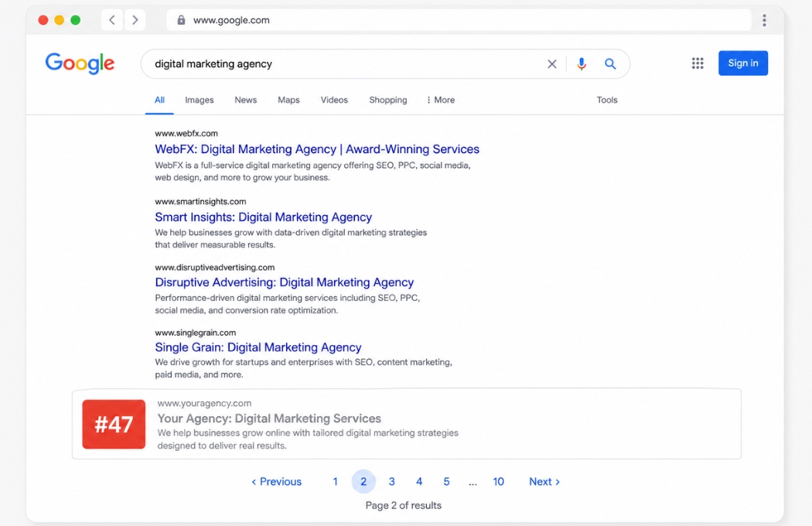This screenshot has width=812, height=526.
Task: Click the www.singlegrain.com URL text
Action: coord(195,333)
